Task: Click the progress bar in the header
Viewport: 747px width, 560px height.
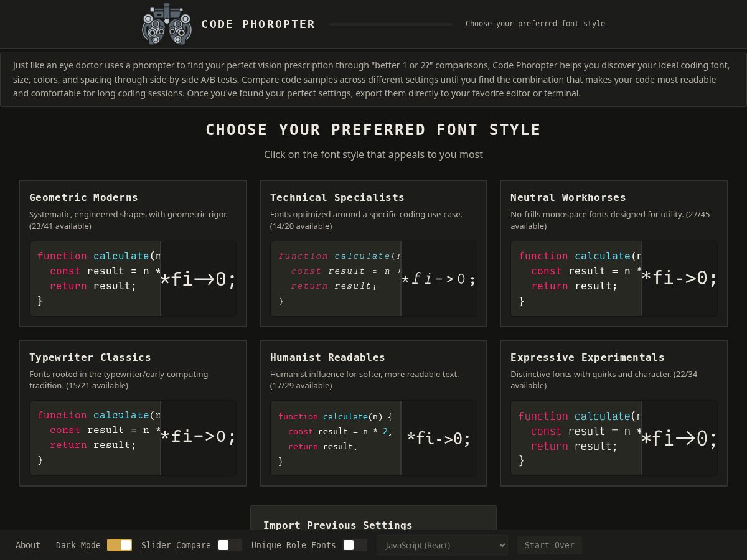Action: coord(391,24)
